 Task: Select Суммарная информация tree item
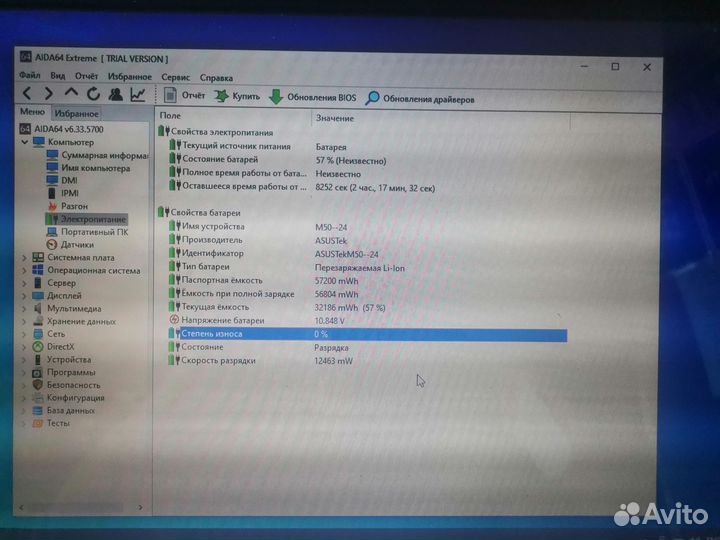click(x=97, y=155)
